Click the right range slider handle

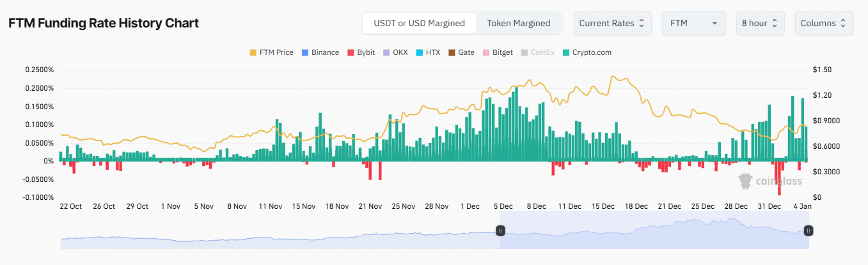809,231
